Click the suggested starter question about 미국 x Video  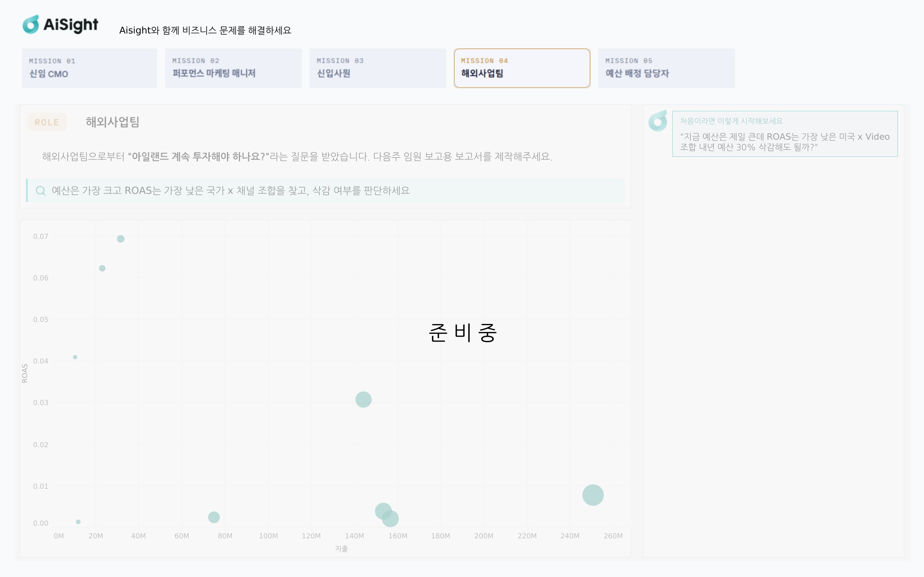click(785, 142)
